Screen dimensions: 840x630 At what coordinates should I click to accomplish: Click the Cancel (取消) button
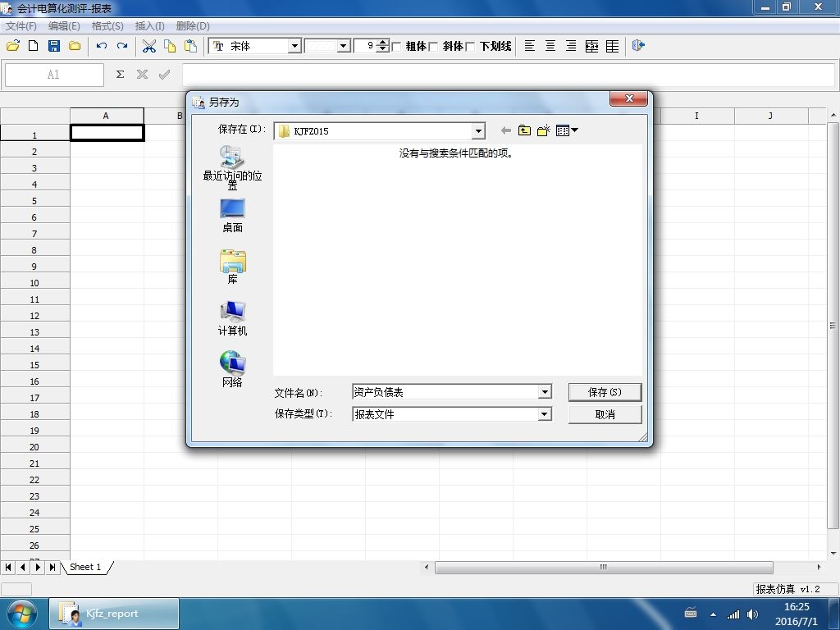605,414
